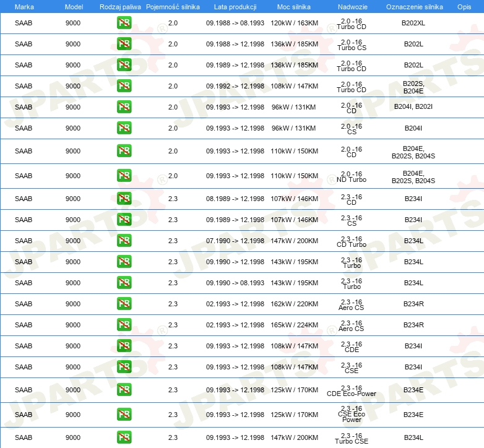
Task: Click the Opis column header
Action: (464, 7)
